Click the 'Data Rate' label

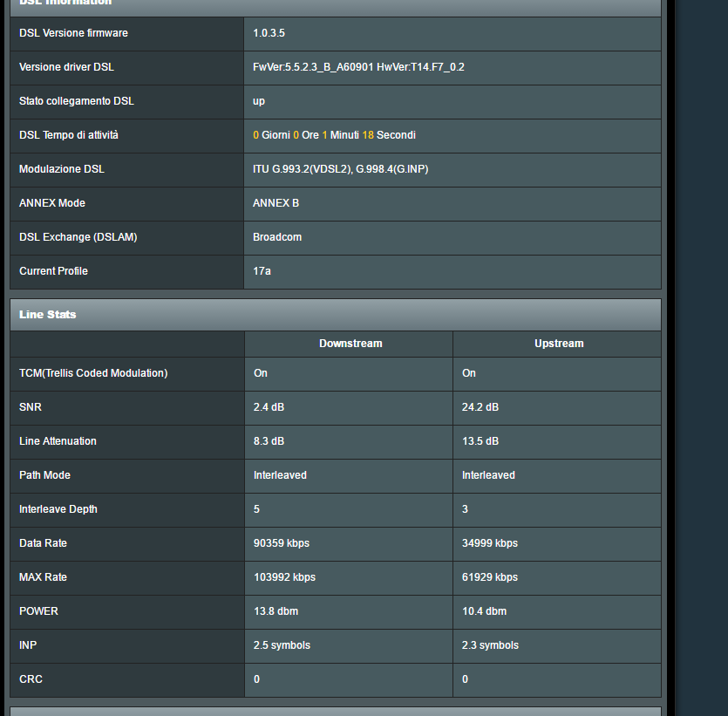43,543
